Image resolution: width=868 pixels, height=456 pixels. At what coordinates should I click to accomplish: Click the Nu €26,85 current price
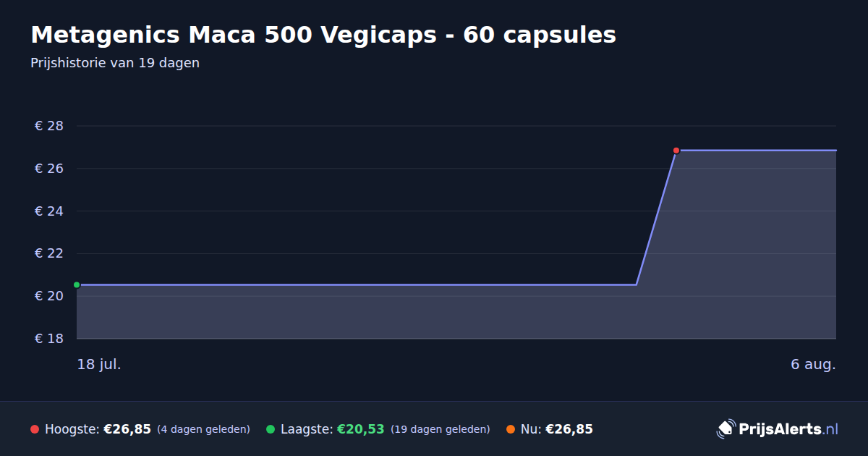click(569, 429)
